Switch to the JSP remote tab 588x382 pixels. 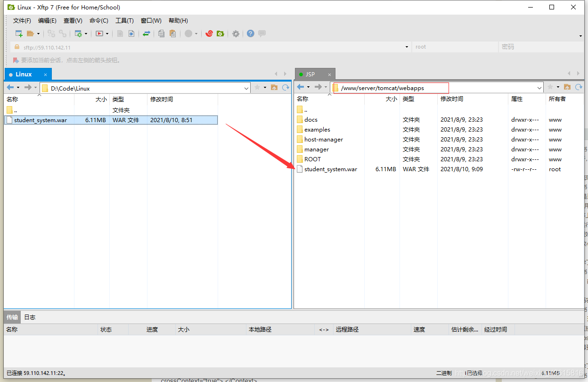310,74
